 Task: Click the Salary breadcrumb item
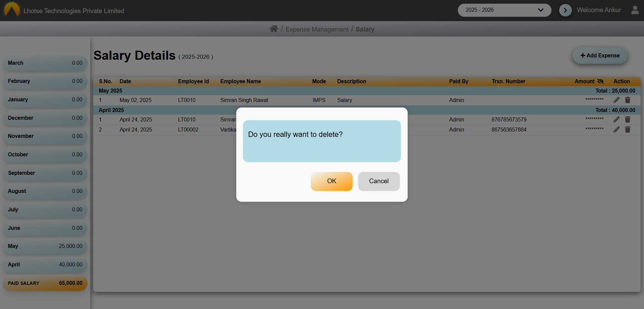pyautogui.click(x=365, y=29)
